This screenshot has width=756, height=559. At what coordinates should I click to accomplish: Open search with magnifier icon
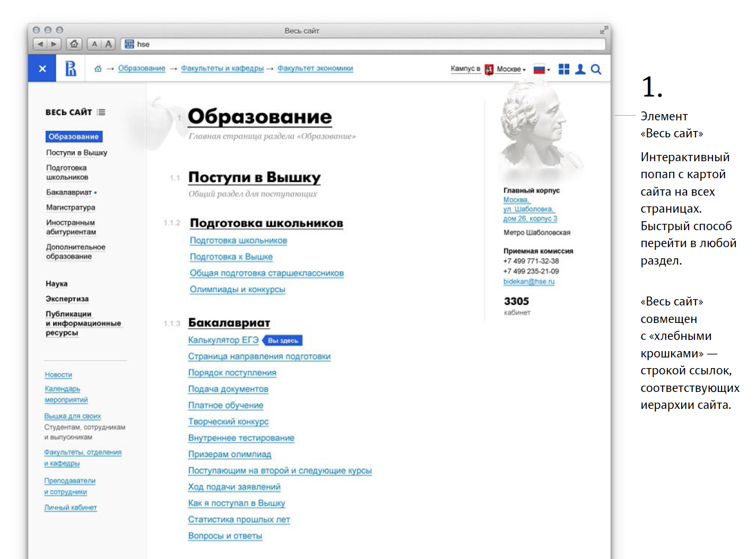596,69
